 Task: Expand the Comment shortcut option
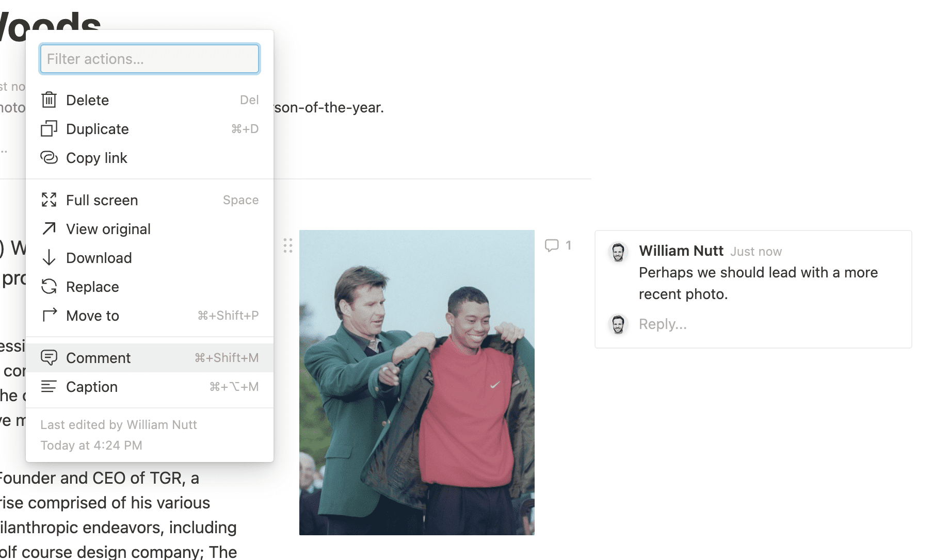(98, 357)
